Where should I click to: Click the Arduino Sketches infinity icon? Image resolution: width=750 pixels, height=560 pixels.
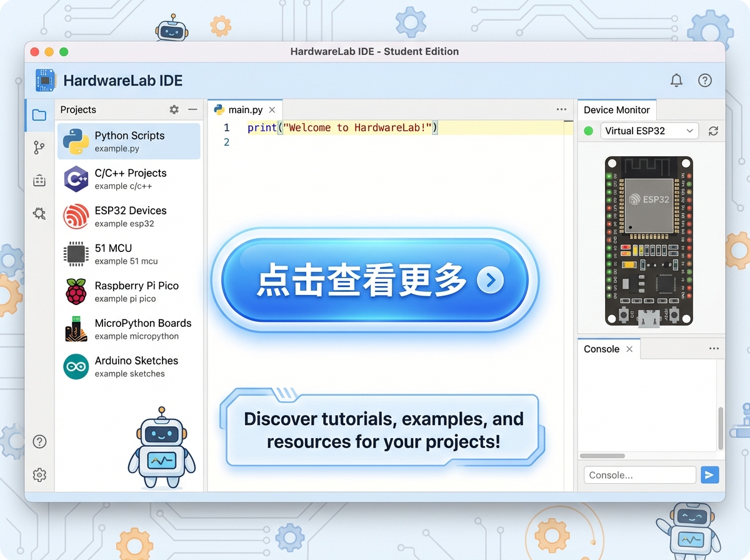pos(76,367)
